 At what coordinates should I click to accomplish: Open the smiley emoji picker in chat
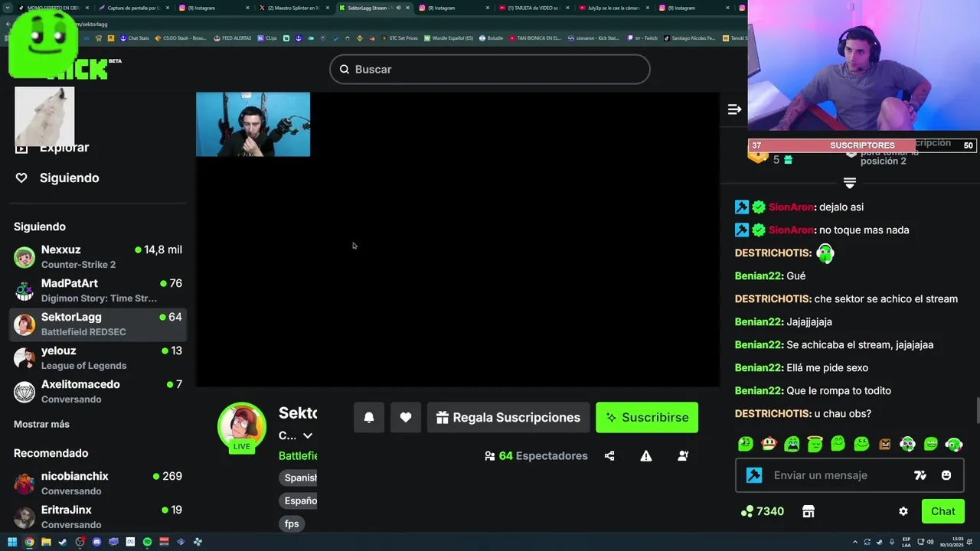[x=946, y=475]
